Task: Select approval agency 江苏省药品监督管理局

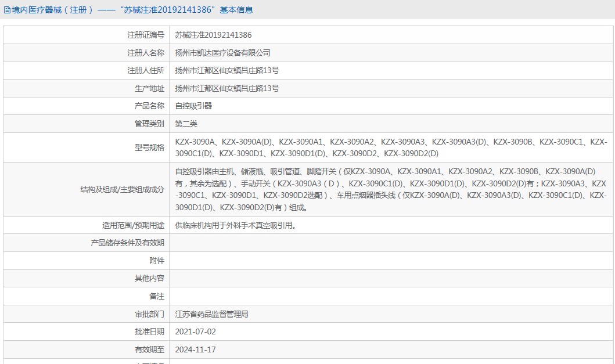Action: tap(212, 314)
